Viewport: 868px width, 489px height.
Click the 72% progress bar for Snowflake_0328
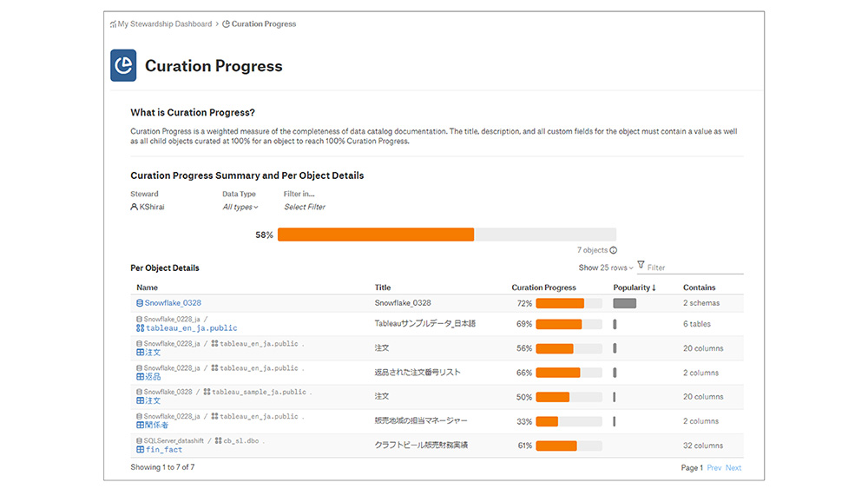click(569, 303)
